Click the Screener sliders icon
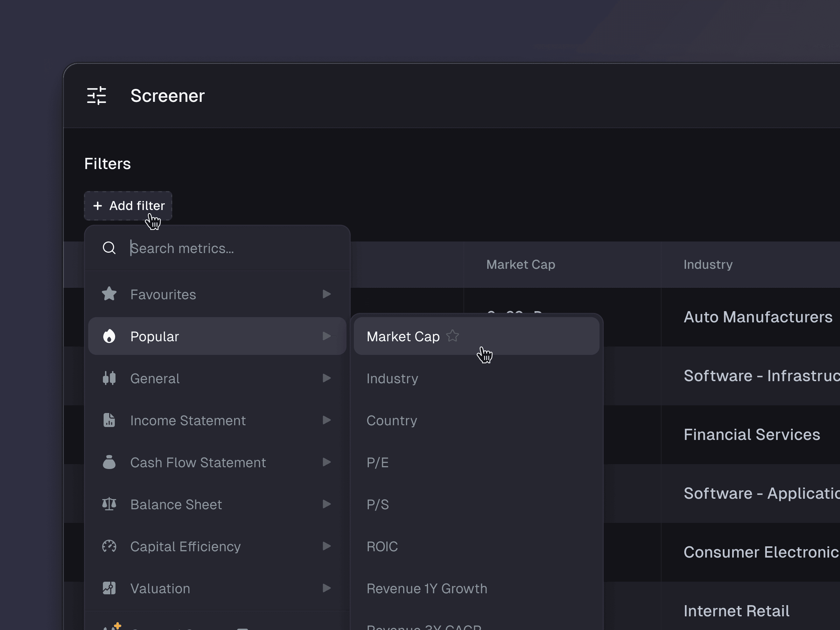840x630 pixels. pyautogui.click(x=97, y=96)
